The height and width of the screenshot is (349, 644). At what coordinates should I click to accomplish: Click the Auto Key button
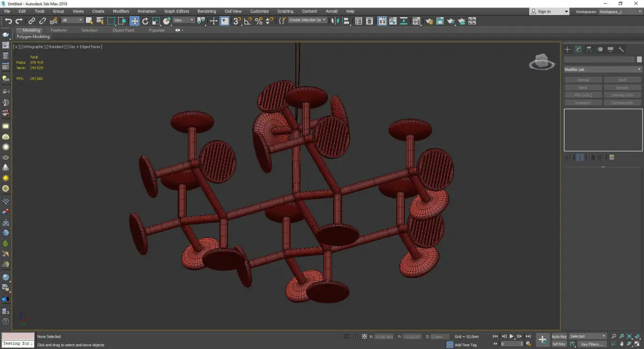coord(559,336)
